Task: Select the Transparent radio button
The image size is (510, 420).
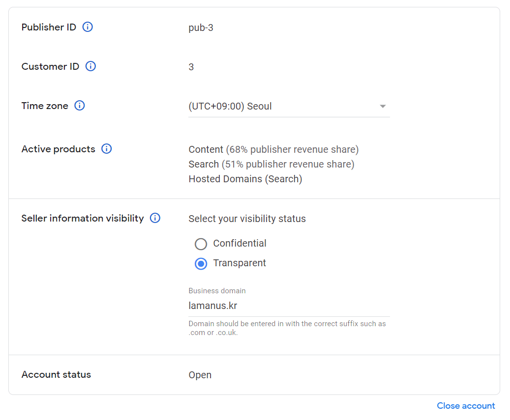Action: point(201,263)
